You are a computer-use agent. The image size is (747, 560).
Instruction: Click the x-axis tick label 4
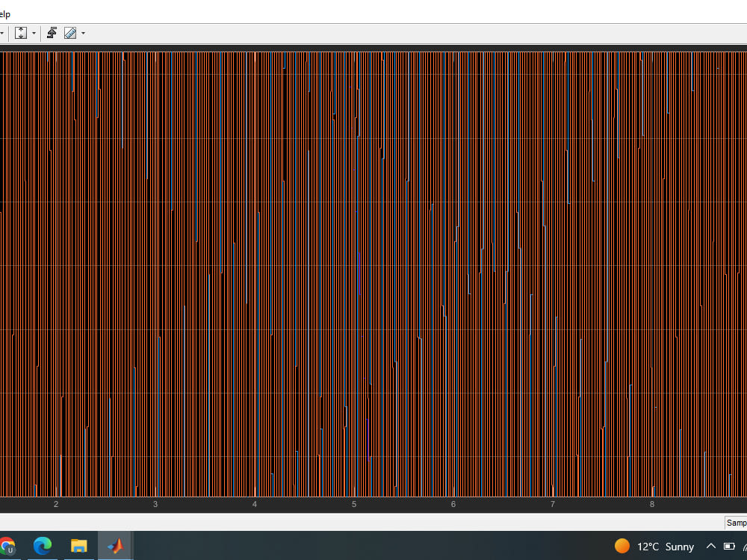click(x=255, y=504)
